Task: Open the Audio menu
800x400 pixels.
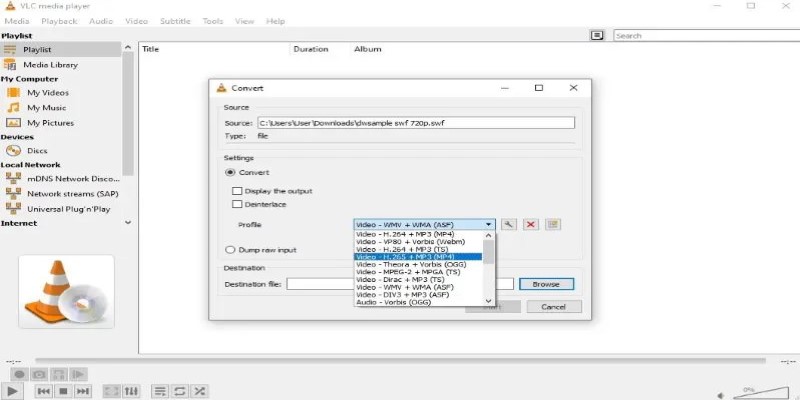Action: (x=101, y=21)
